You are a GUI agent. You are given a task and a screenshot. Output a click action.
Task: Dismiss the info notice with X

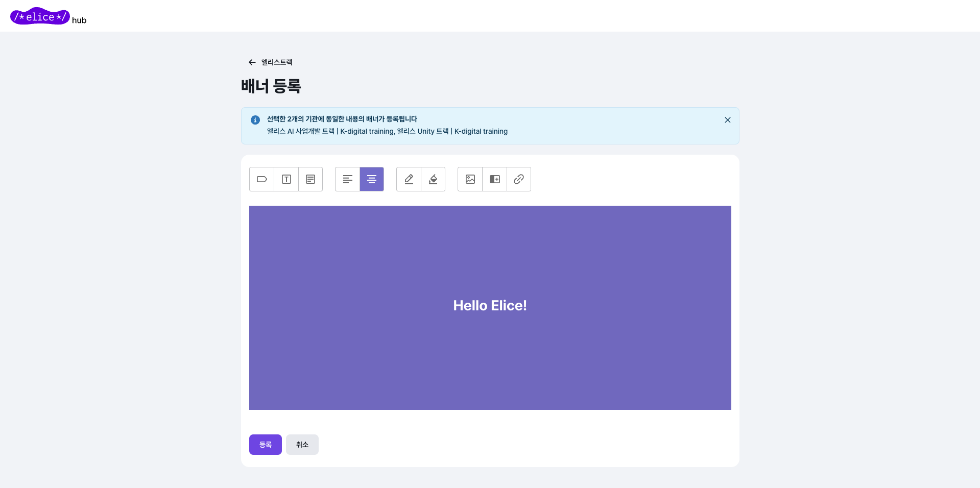pos(728,120)
